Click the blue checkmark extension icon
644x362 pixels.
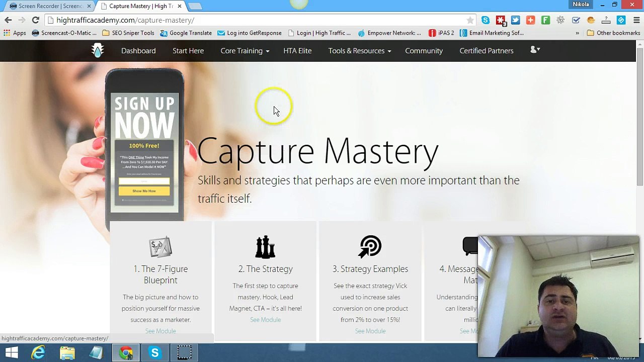576,20
